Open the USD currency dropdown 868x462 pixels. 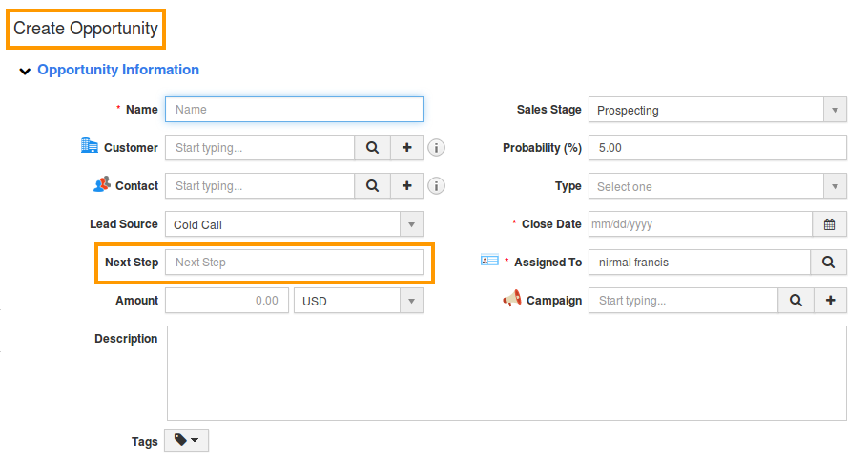pos(358,301)
